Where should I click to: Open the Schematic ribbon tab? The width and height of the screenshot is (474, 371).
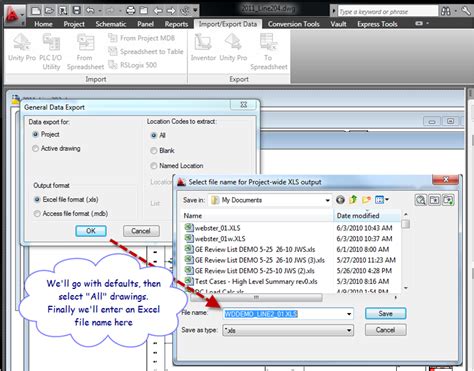pos(111,24)
